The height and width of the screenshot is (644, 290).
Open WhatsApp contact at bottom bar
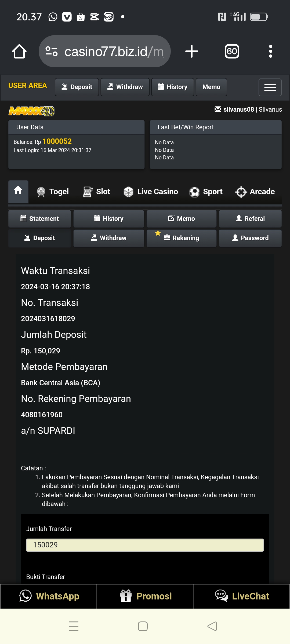[49, 596]
